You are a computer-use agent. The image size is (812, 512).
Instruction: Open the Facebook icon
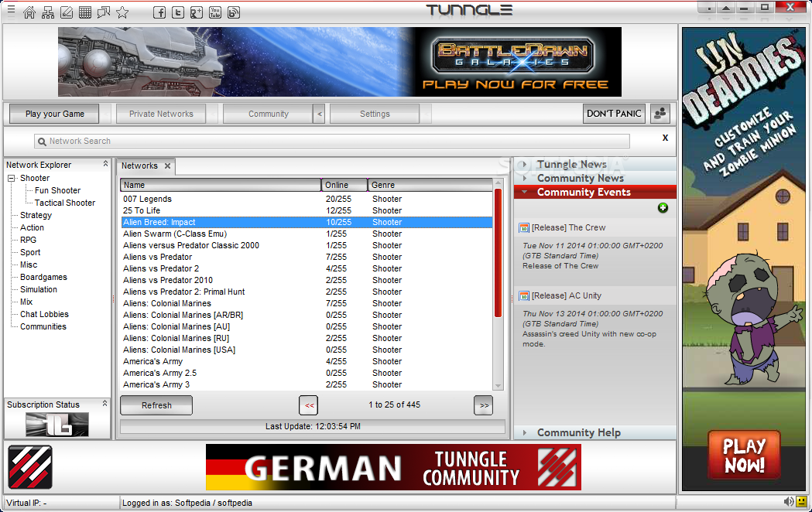point(159,12)
